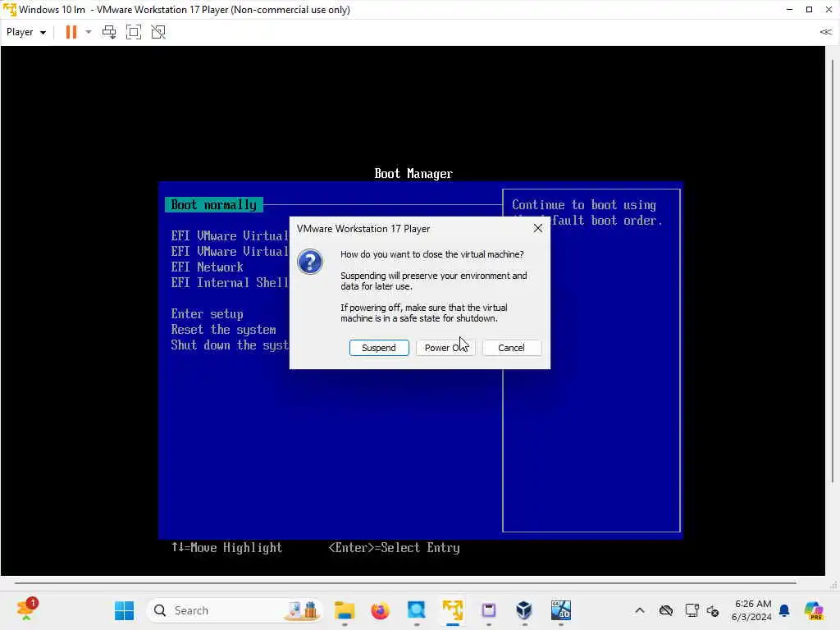Open VMware Player taskbar icon
The width and height of the screenshot is (840, 630).
[453, 610]
